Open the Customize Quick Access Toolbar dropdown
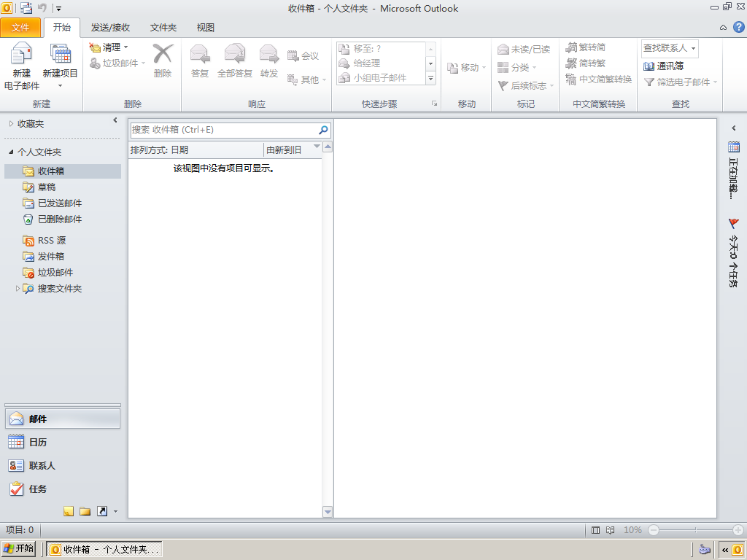 pyautogui.click(x=58, y=9)
